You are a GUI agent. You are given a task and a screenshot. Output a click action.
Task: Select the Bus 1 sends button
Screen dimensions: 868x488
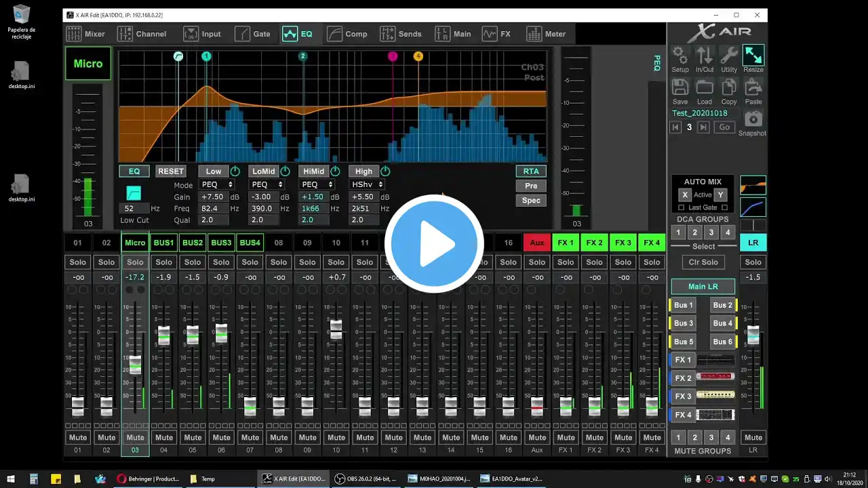(x=684, y=305)
